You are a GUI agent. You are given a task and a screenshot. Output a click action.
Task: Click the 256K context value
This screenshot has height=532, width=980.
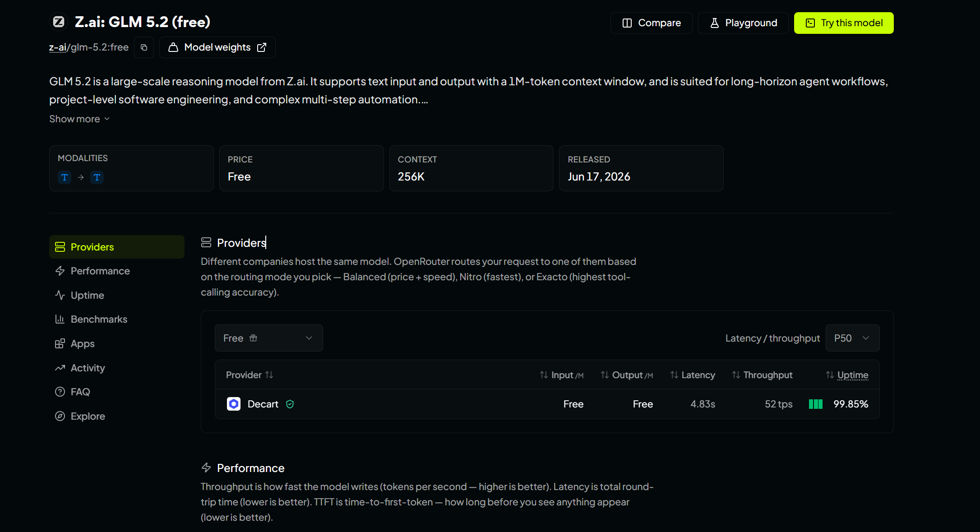pos(411,177)
